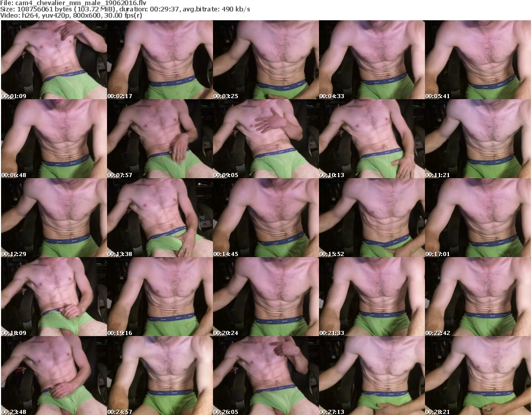Pick the frame stamped 00:14:45
This screenshot has width=532, height=415.
click(x=266, y=218)
